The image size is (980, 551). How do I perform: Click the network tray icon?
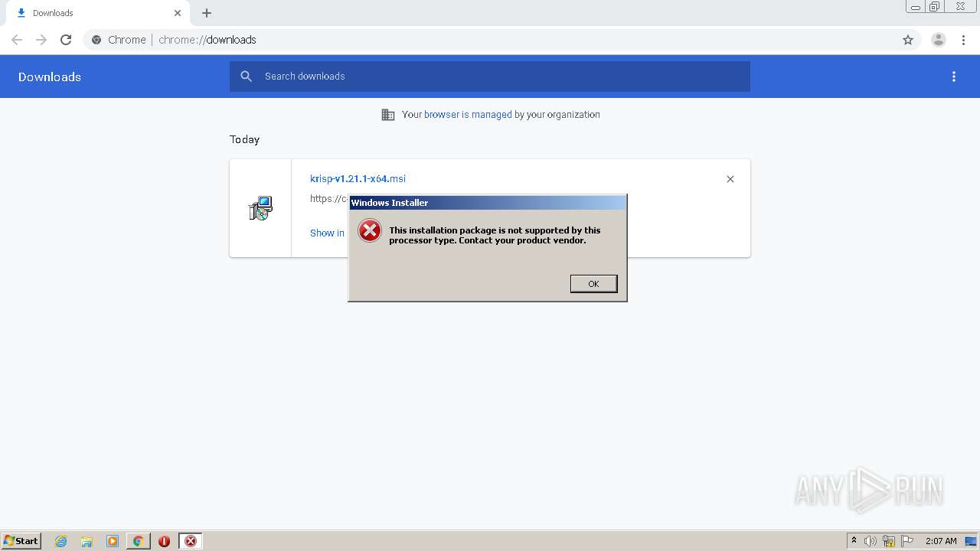tap(889, 541)
